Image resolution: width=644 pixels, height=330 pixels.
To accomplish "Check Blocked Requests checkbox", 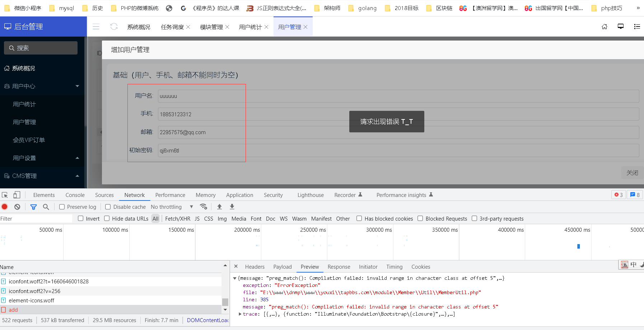I will (x=420, y=218).
